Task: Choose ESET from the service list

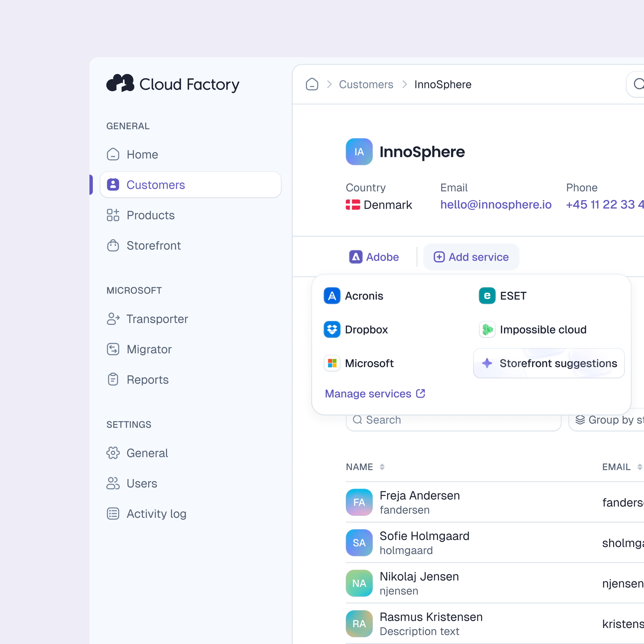Action: coord(502,296)
